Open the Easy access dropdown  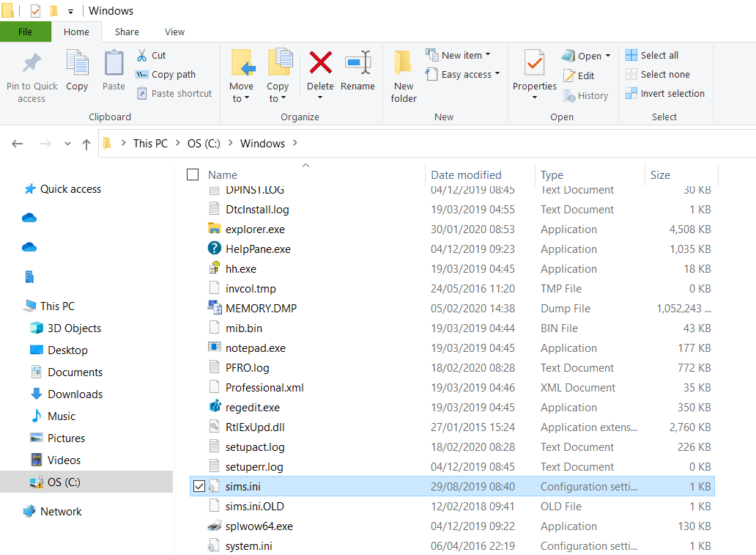click(497, 74)
